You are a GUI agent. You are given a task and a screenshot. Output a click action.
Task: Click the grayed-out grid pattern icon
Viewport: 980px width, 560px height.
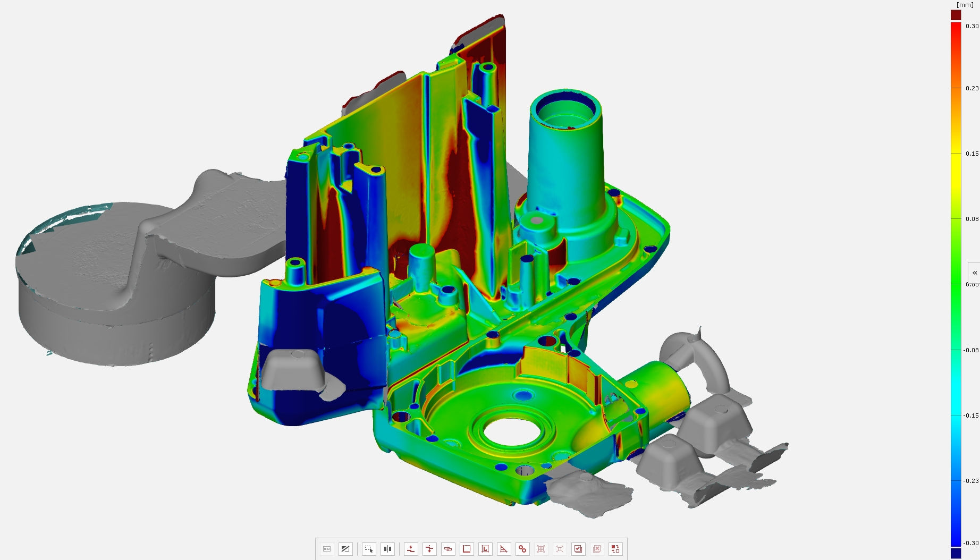click(541, 549)
